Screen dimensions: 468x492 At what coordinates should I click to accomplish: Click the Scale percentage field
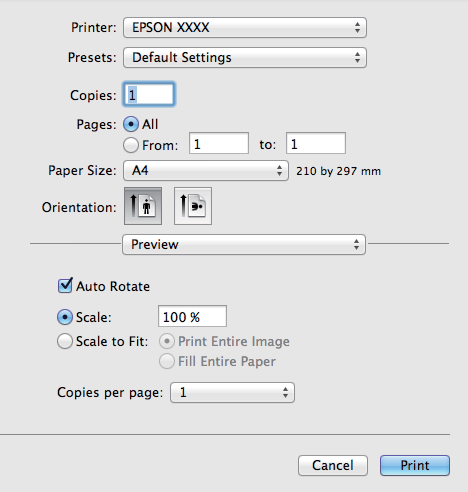coord(192,316)
